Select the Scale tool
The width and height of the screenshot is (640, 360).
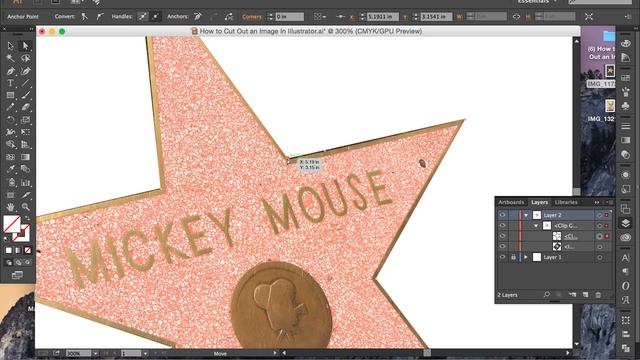point(25,120)
